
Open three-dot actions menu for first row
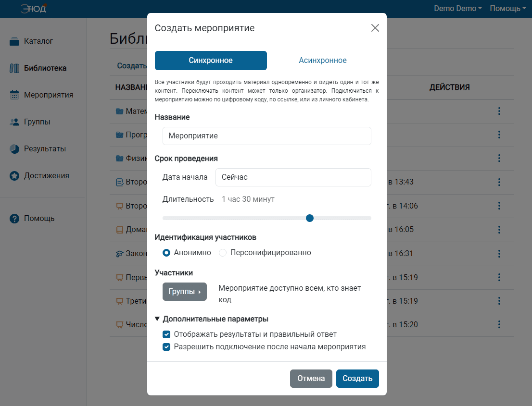pos(499,111)
